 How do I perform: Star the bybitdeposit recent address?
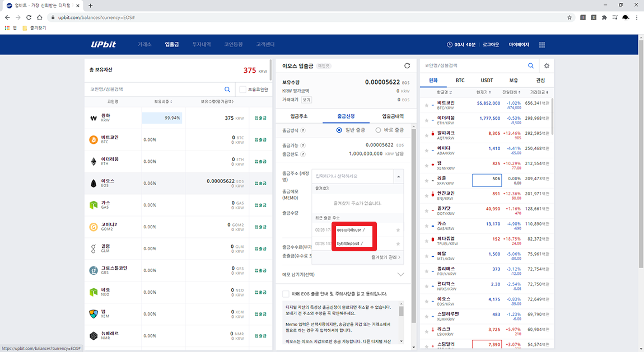coord(398,243)
